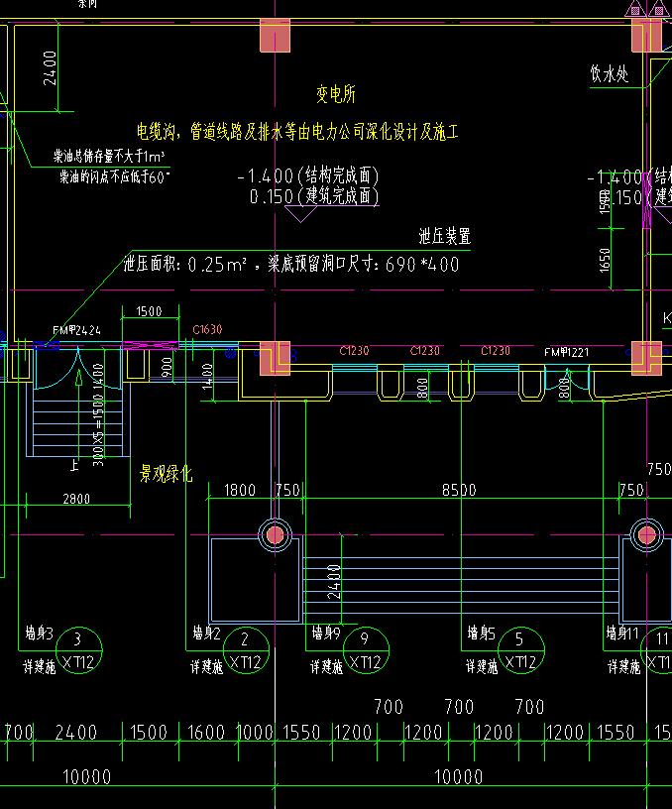
Task: Click the FM甲2424 door tag
Action: coord(76,330)
